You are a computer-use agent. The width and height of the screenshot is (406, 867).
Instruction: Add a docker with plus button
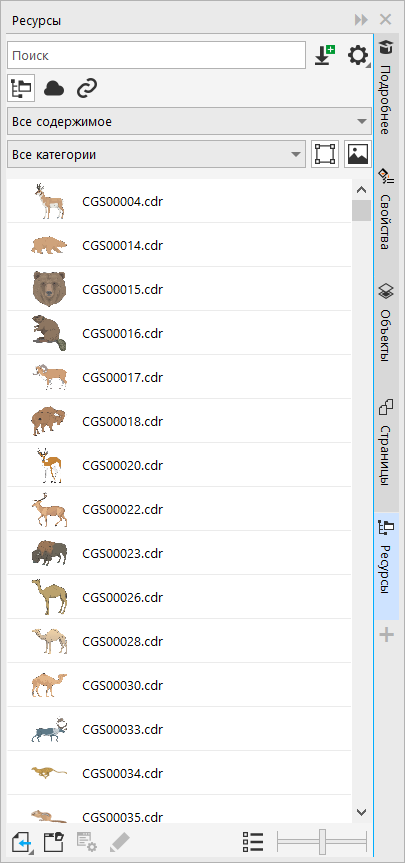pos(386,635)
